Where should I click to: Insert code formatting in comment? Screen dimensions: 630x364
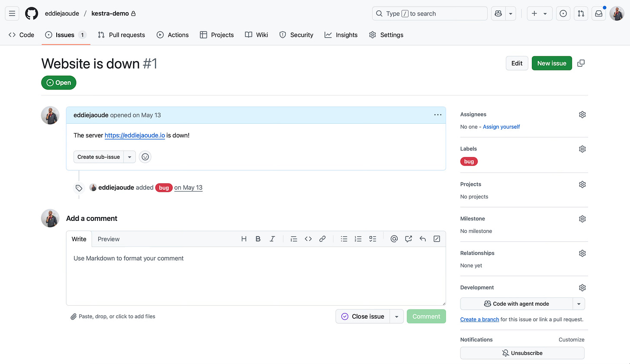point(308,239)
